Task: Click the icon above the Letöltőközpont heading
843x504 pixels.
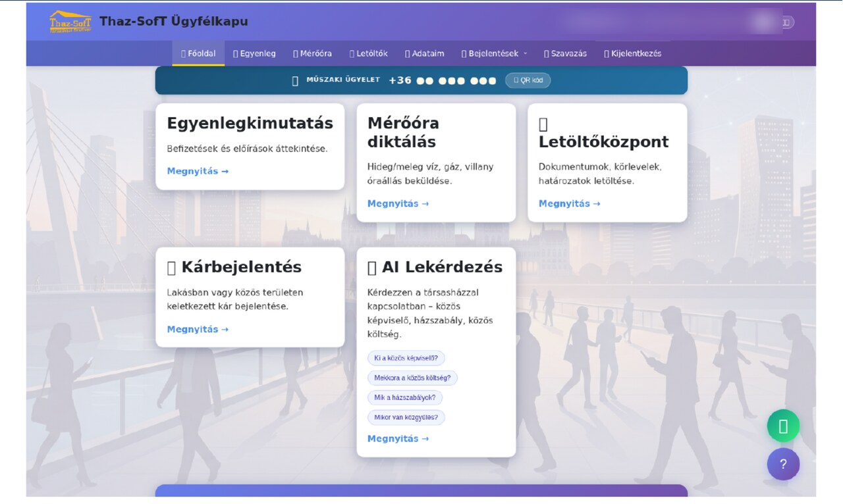Action: point(543,124)
